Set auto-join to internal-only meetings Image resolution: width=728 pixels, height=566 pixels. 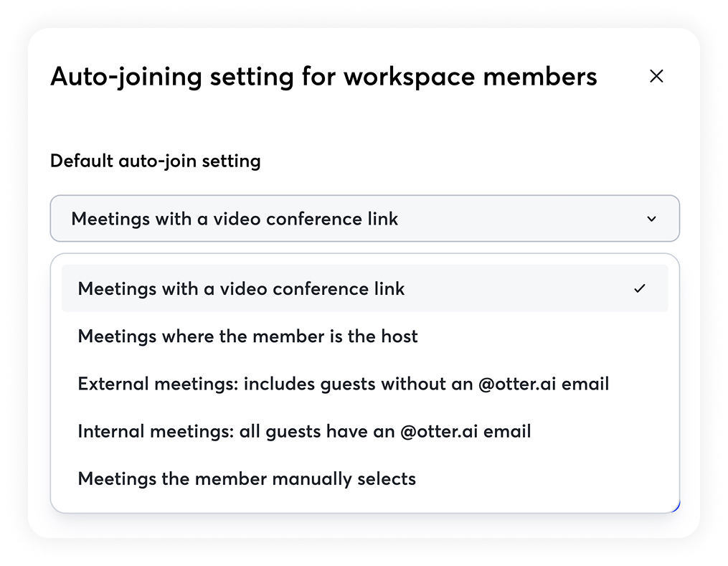304,431
